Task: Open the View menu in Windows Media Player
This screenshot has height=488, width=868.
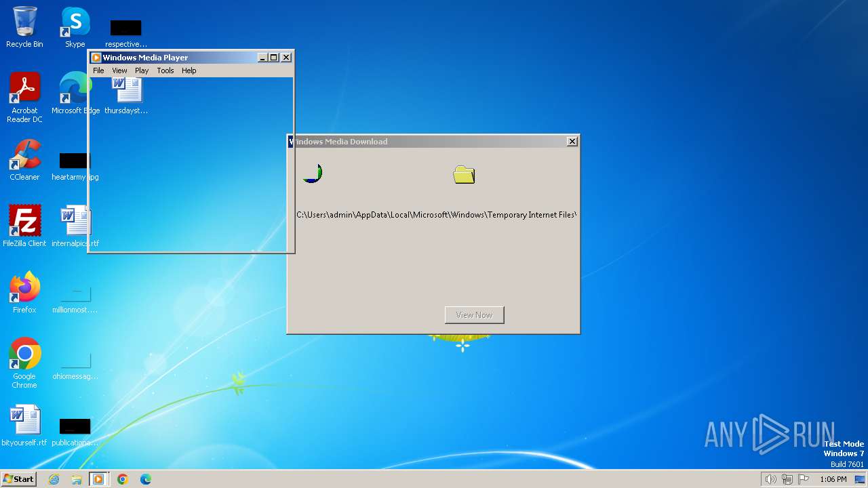Action: point(119,70)
